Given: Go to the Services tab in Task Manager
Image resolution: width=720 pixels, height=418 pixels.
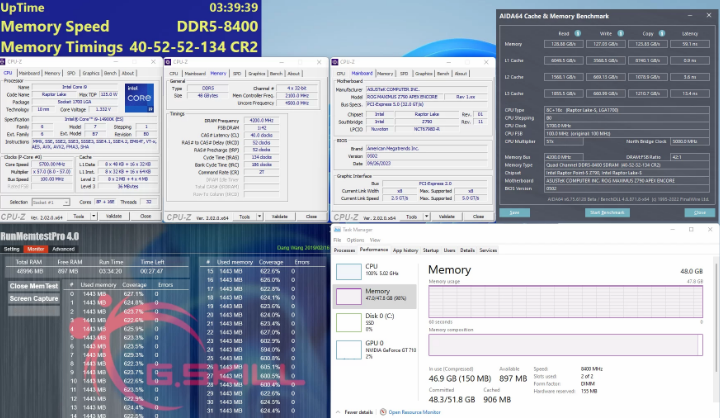Looking at the screenshot, I should point(488,250).
